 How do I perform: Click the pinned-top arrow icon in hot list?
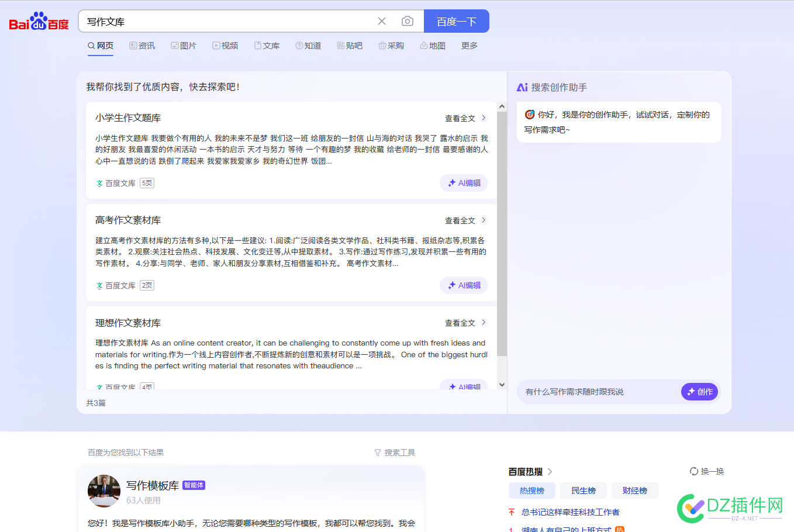[x=512, y=512]
